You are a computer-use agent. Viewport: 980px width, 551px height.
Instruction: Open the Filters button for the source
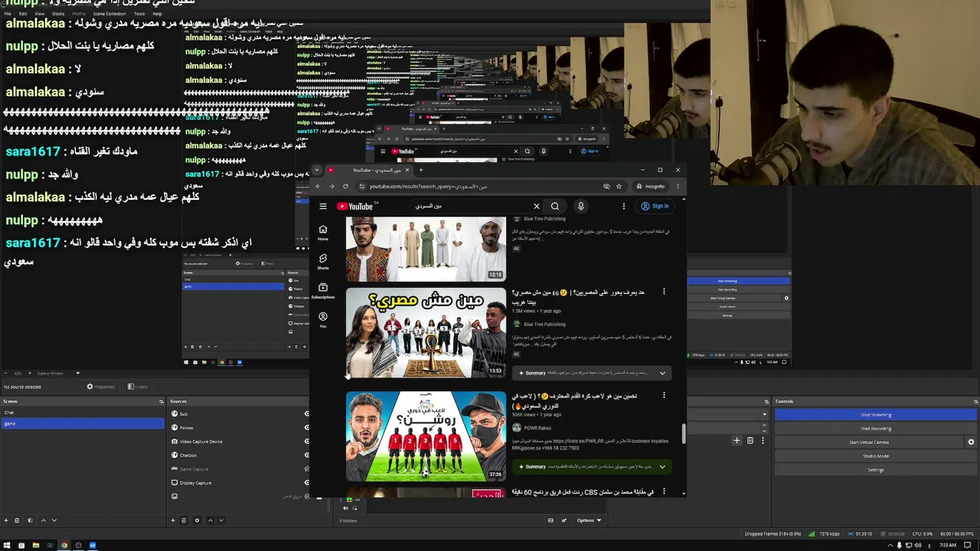tap(136, 386)
